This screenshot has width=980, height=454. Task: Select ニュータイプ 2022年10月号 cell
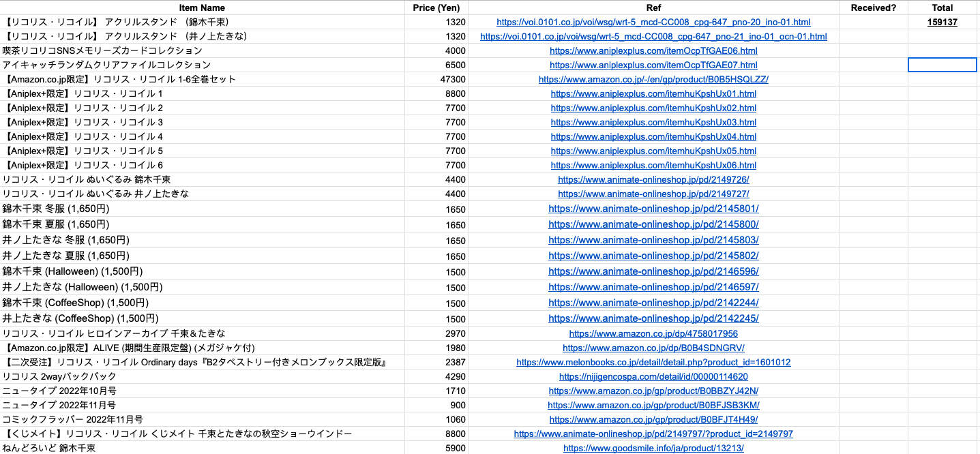coord(202,391)
